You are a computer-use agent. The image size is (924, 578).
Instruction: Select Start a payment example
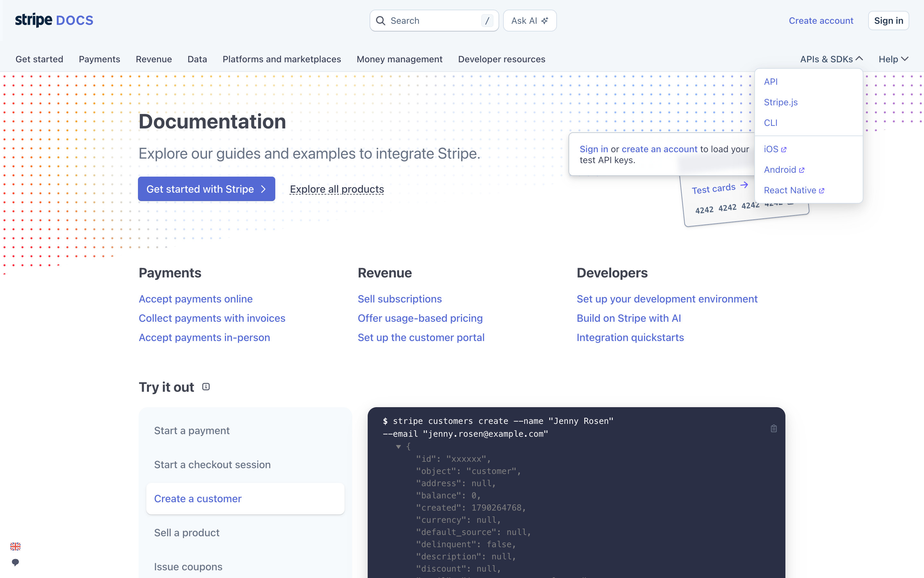point(245,430)
